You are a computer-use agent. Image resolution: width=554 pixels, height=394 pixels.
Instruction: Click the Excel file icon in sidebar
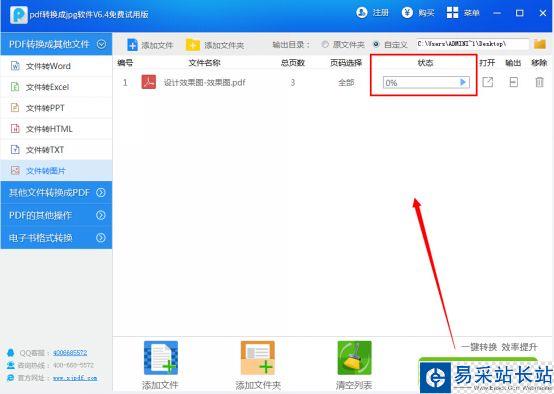click(15, 87)
